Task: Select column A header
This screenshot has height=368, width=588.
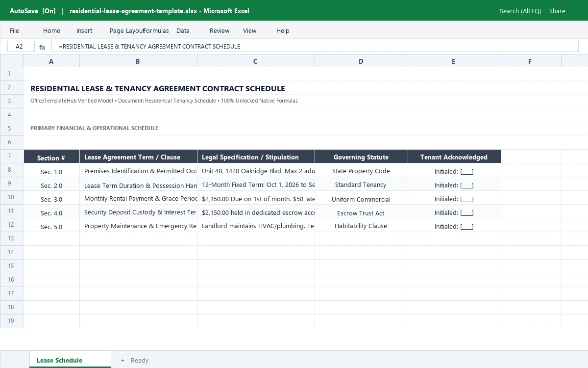Action: pos(51,61)
